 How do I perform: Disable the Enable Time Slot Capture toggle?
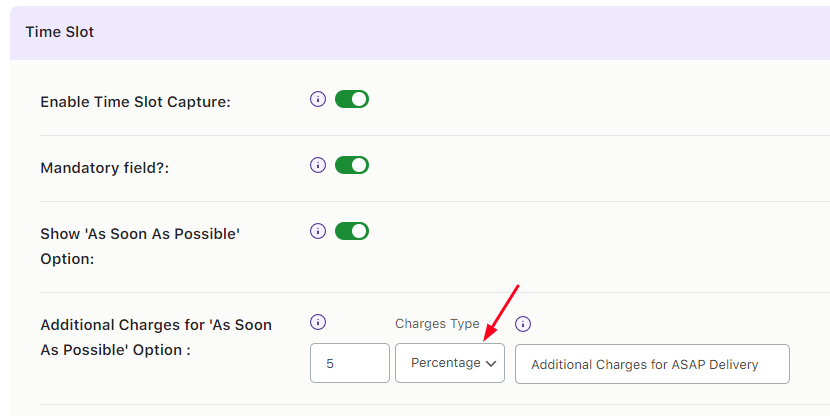(x=352, y=99)
